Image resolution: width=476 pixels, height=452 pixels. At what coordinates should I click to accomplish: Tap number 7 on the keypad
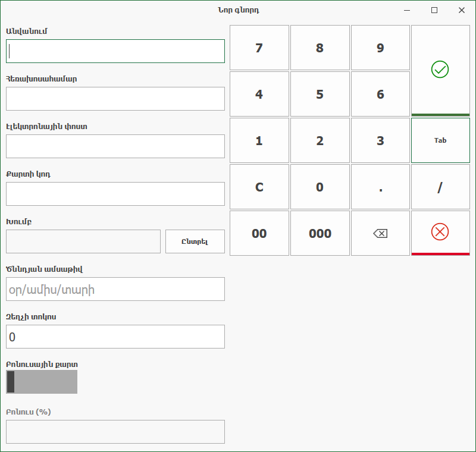point(259,48)
